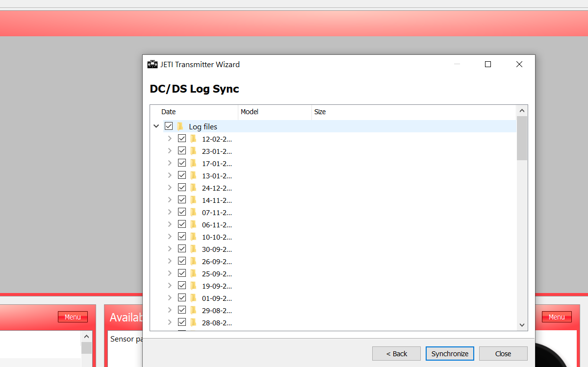Open the Menu button on the left background panel
This screenshot has height=367, width=588.
point(73,317)
